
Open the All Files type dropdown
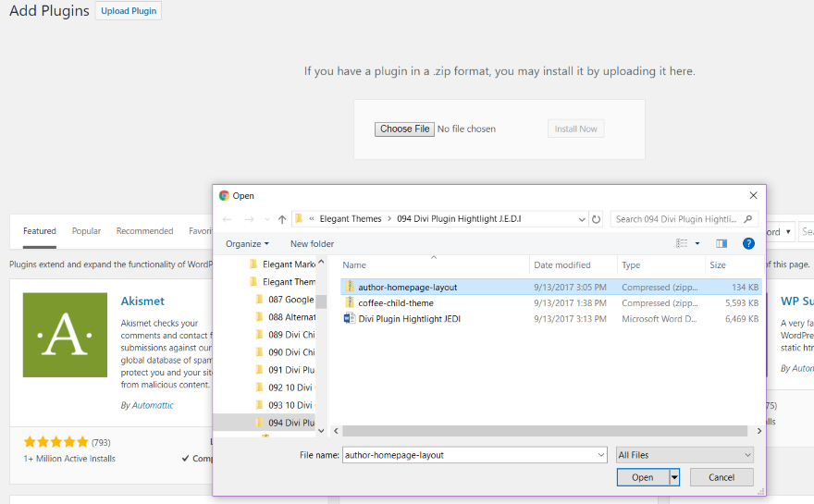coord(684,455)
